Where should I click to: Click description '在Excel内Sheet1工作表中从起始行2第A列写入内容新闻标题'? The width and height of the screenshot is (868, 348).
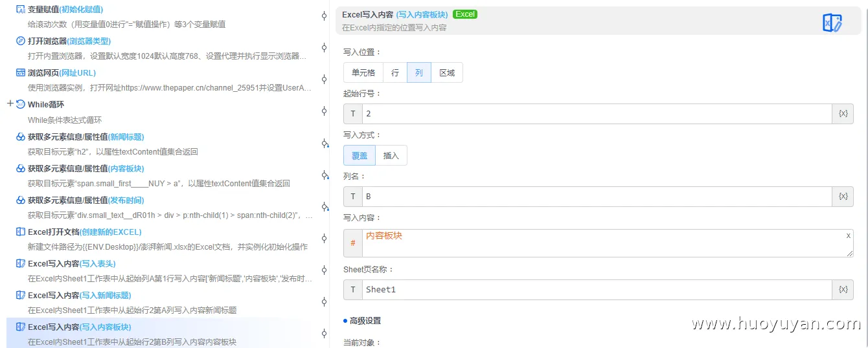point(132,310)
